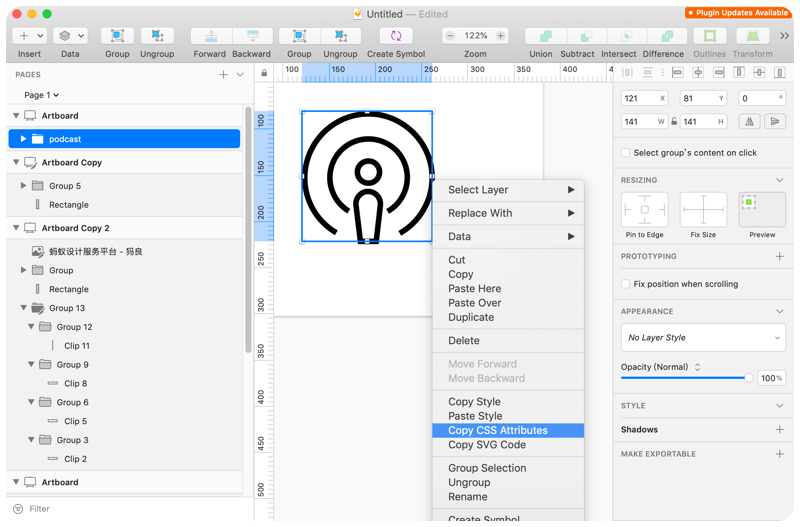Click the flip horizontally icon in inspector
Viewport: 800px width, 527px height.
tap(749, 121)
